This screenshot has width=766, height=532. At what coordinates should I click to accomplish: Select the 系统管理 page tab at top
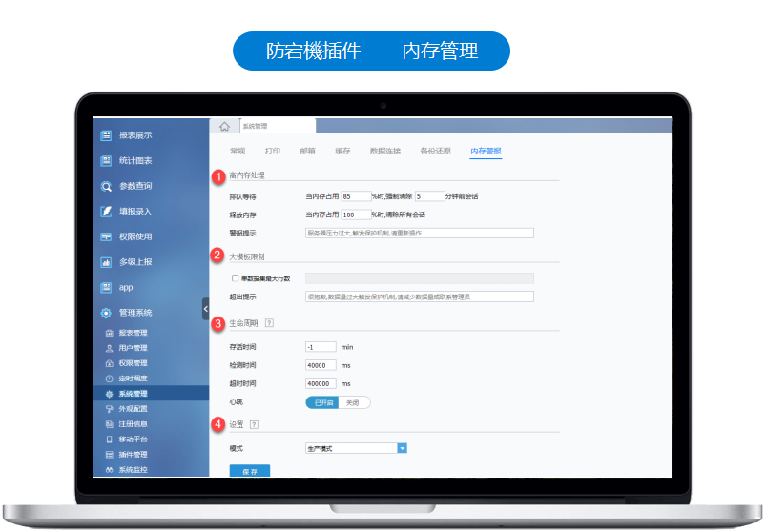[x=278, y=126]
